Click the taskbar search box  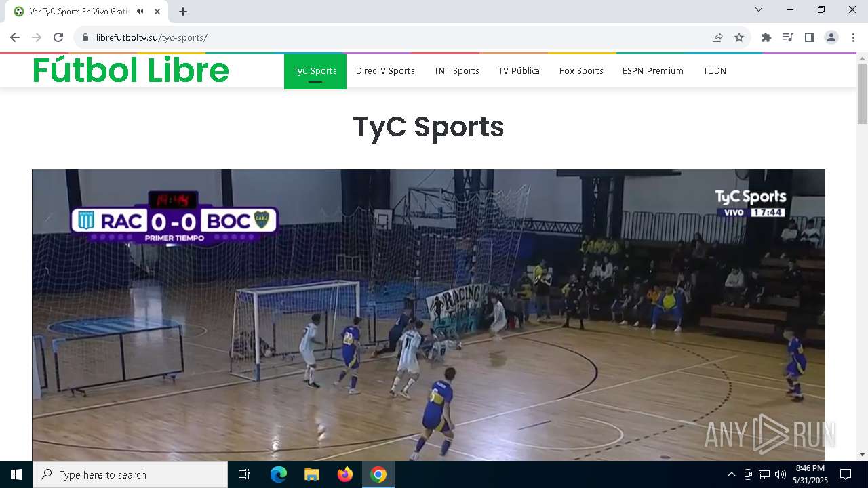click(130, 474)
